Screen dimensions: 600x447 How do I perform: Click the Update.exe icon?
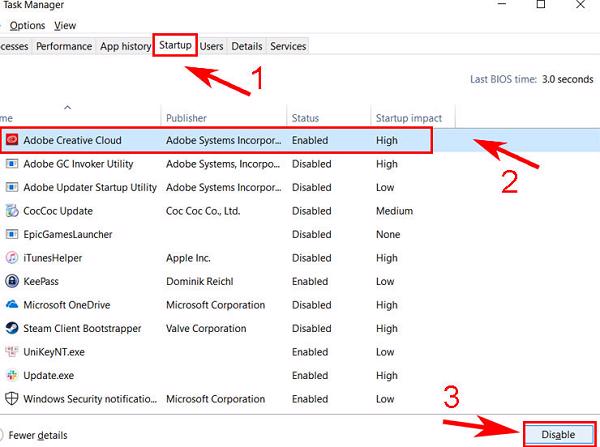pyautogui.click(x=12, y=375)
